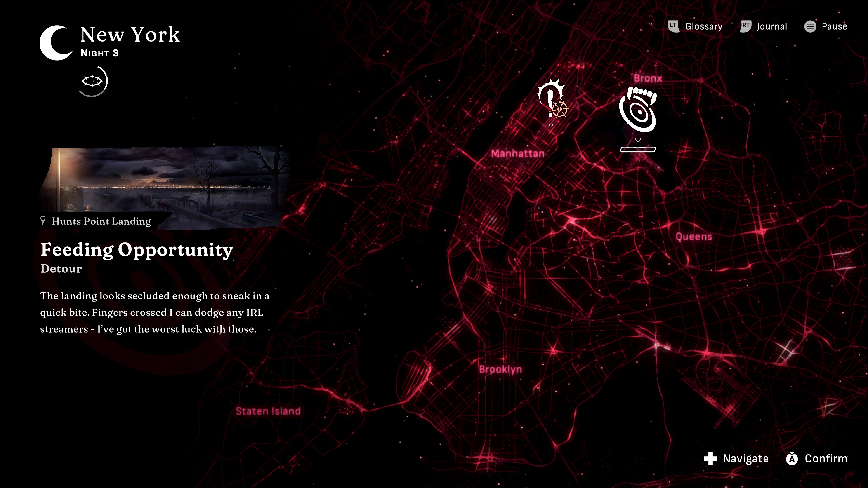Open the Journal
868x488 pixels.
pyautogui.click(x=772, y=26)
